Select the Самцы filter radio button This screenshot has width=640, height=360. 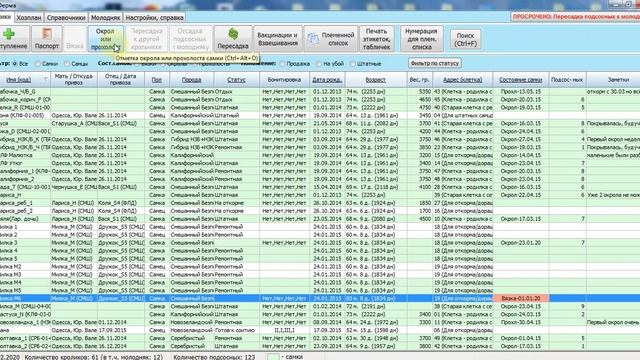(67, 64)
